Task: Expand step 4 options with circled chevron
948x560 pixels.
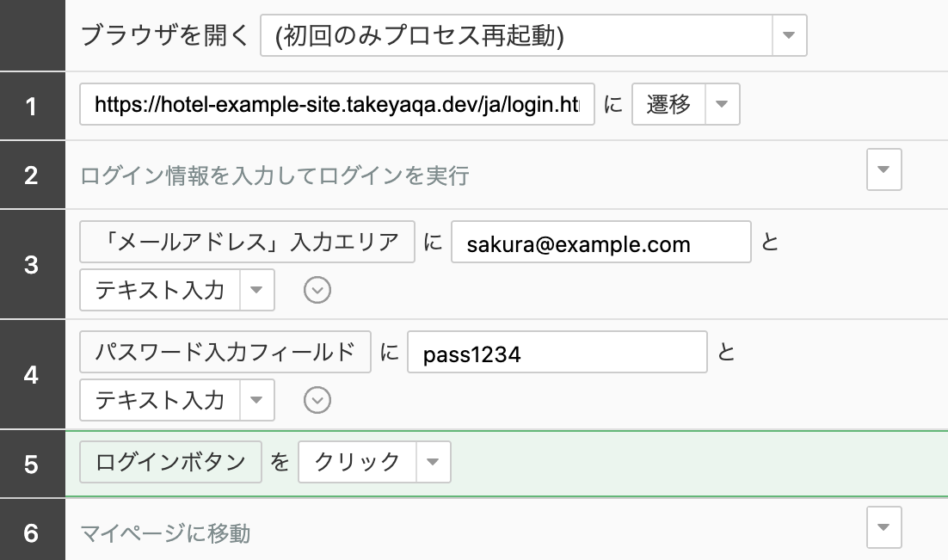Action: (x=317, y=400)
